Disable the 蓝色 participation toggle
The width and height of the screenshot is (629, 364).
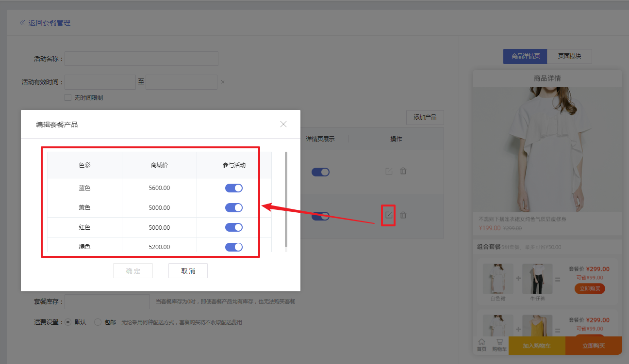[234, 188]
